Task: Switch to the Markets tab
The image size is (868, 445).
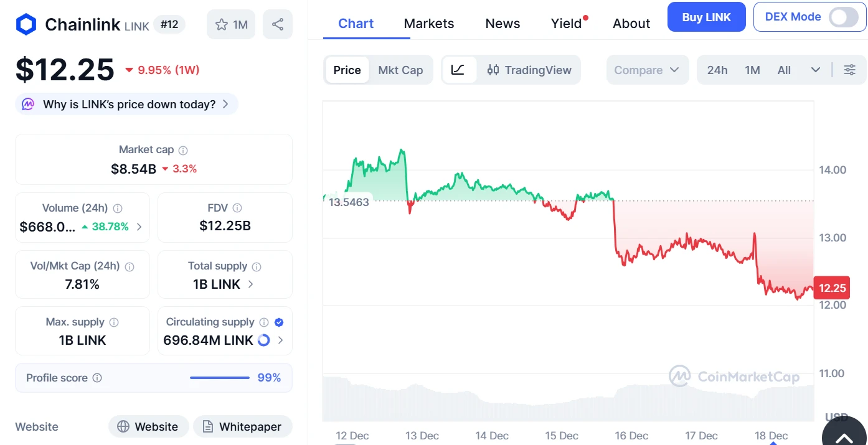Action: 429,23
